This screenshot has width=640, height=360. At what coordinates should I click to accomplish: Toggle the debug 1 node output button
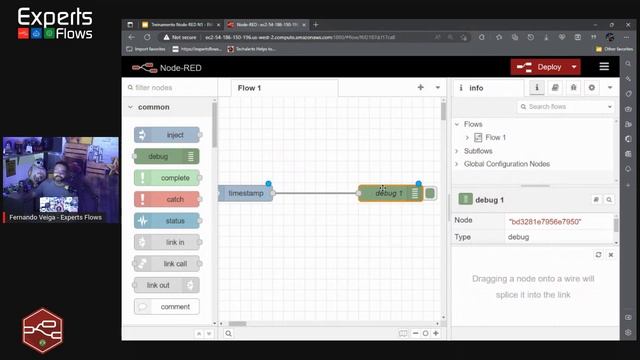[x=430, y=193]
